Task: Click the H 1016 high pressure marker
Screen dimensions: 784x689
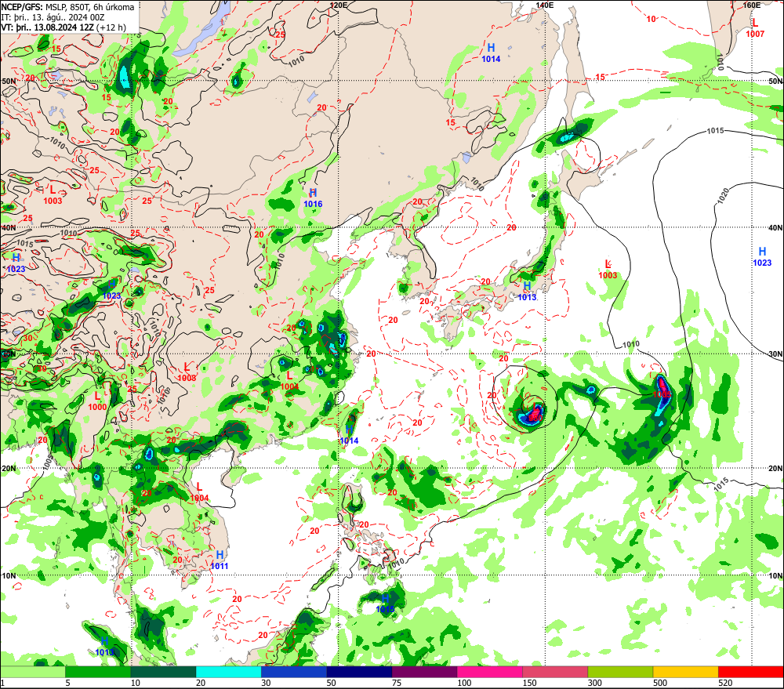Action: point(313,198)
